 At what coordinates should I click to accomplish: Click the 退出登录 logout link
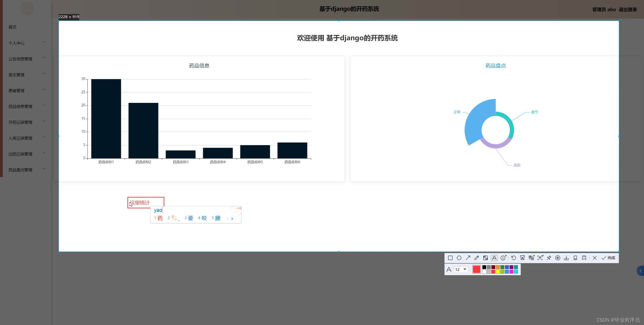pyautogui.click(x=628, y=10)
